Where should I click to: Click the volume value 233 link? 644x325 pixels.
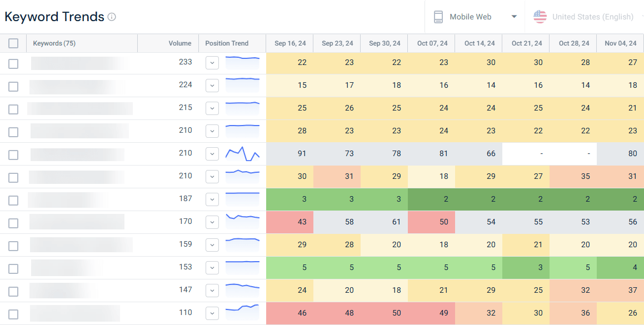click(x=185, y=62)
